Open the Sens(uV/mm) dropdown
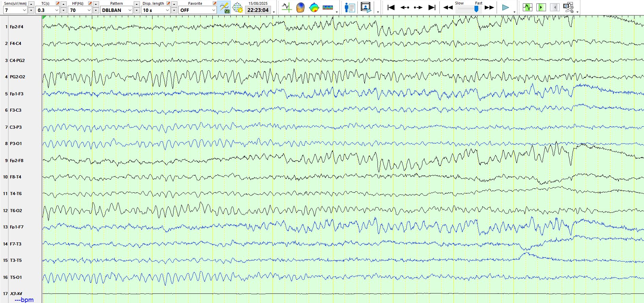 [24, 10]
